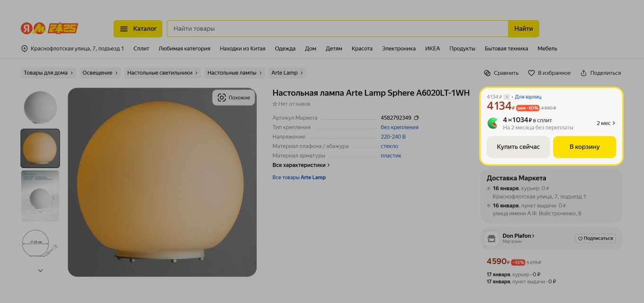The width and height of the screenshot is (644, 303).
Task: Click the Compare icon
Action: pyautogui.click(x=487, y=73)
